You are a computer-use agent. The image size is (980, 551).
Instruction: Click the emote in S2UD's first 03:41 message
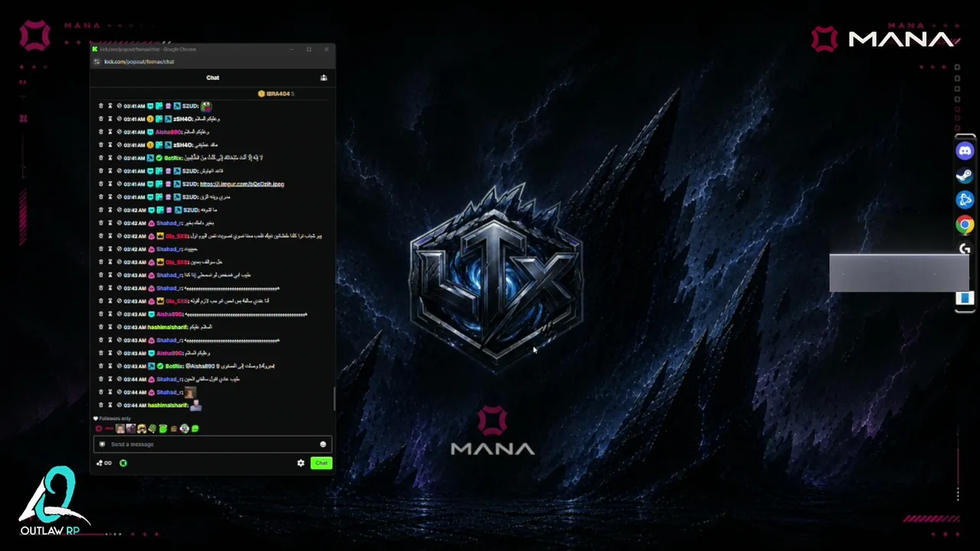[x=206, y=106]
